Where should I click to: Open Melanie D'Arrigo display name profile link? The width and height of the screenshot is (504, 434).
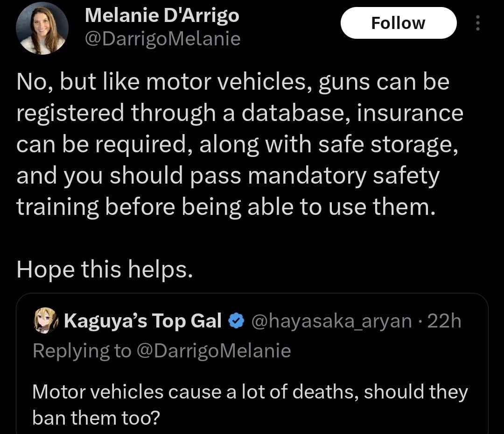coord(162,15)
